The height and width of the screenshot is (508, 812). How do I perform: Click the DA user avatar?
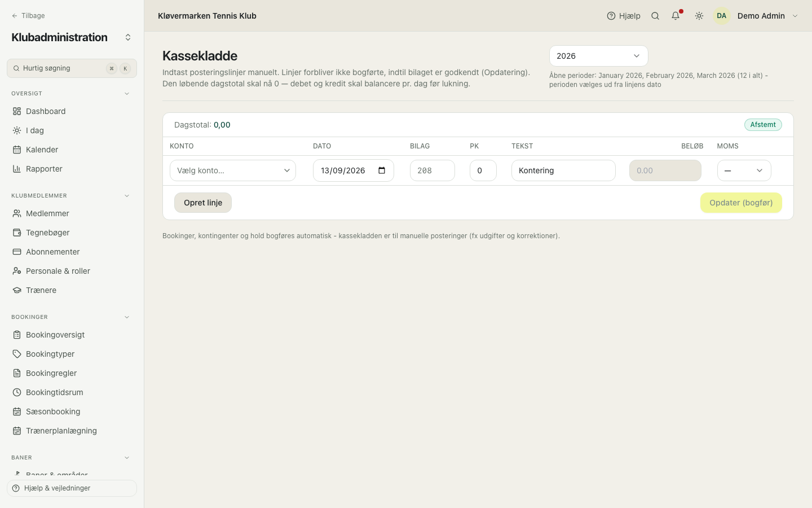722,16
